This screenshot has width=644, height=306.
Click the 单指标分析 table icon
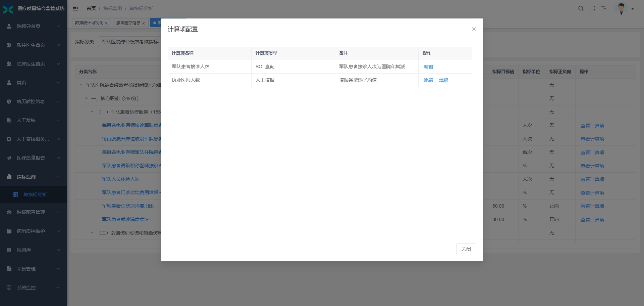16,194
